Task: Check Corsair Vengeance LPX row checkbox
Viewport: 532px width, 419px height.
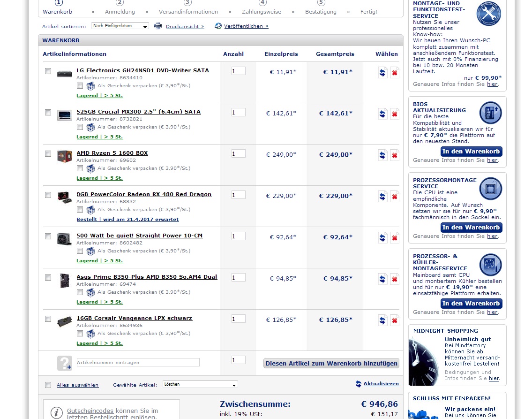Action: click(x=48, y=319)
